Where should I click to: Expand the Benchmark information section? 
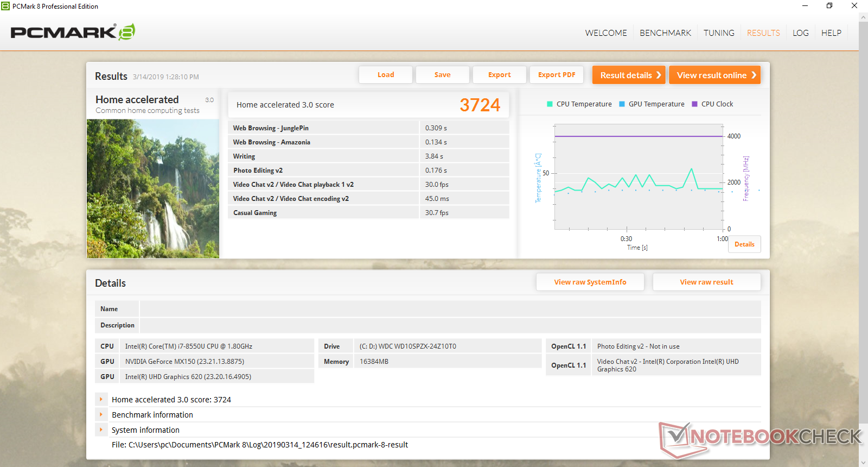point(101,414)
